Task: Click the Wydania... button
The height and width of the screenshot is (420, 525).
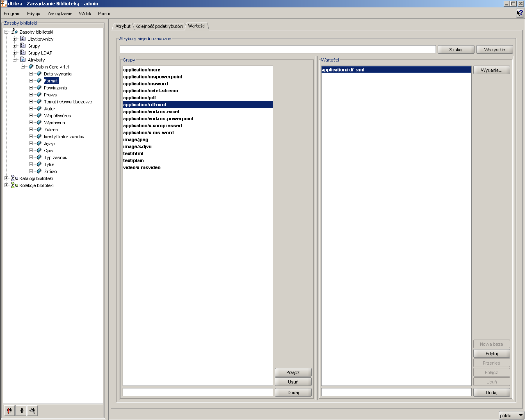Action: 492,70
